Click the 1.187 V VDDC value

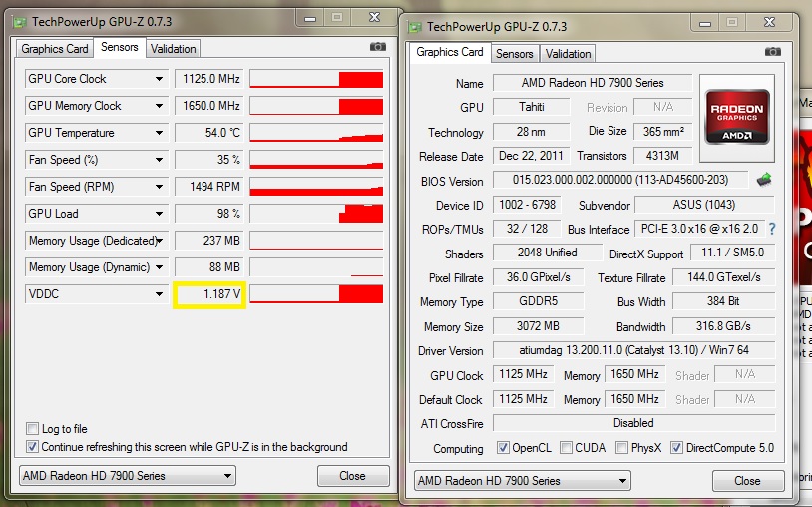point(209,294)
